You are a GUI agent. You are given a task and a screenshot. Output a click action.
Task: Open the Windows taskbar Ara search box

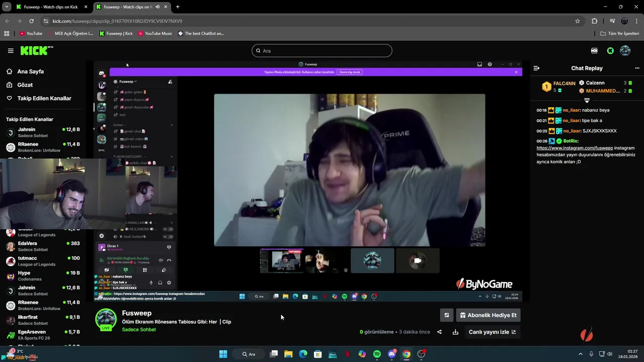tap(249, 354)
